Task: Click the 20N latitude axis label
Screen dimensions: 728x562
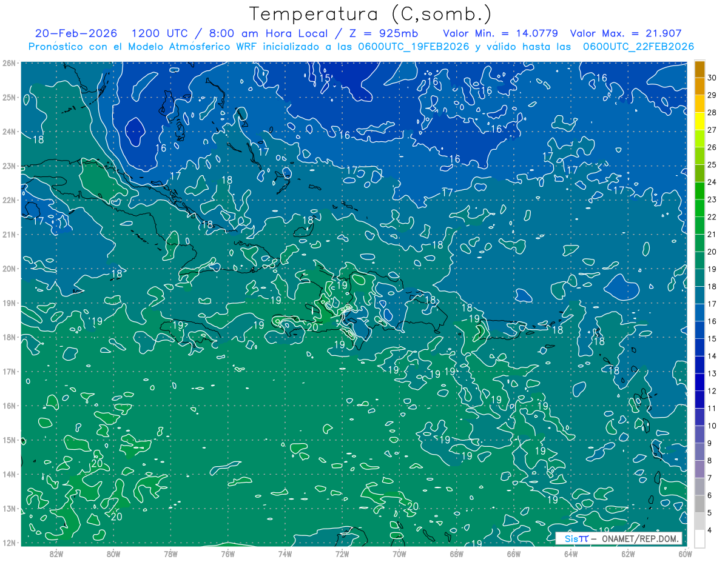Action: click(x=8, y=269)
